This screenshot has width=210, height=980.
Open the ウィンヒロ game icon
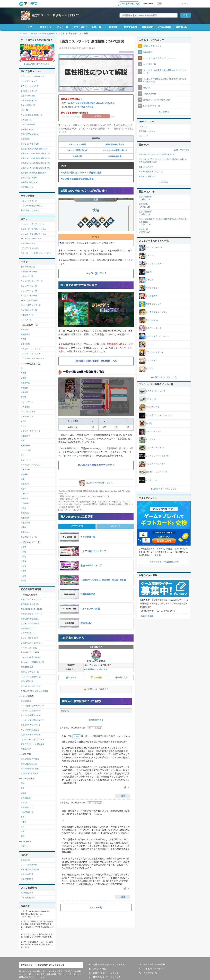point(142,255)
